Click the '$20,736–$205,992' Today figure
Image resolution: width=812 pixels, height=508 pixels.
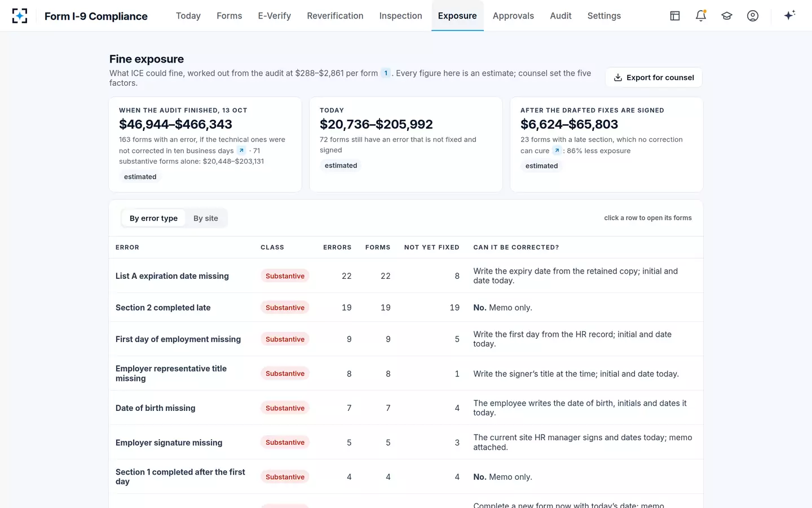[376, 124]
